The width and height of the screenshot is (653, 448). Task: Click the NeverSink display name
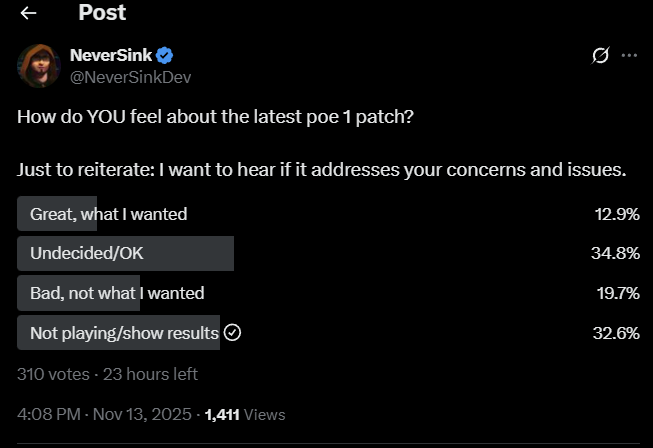[111, 55]
